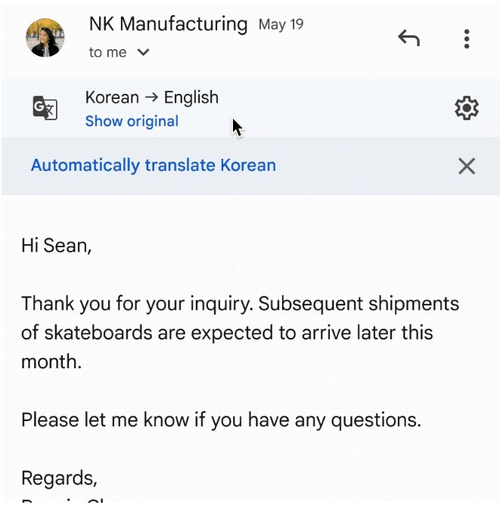Click the 'to me' recipient text
The width and height of the screenshot is (500, 505).
click(108, 52)
